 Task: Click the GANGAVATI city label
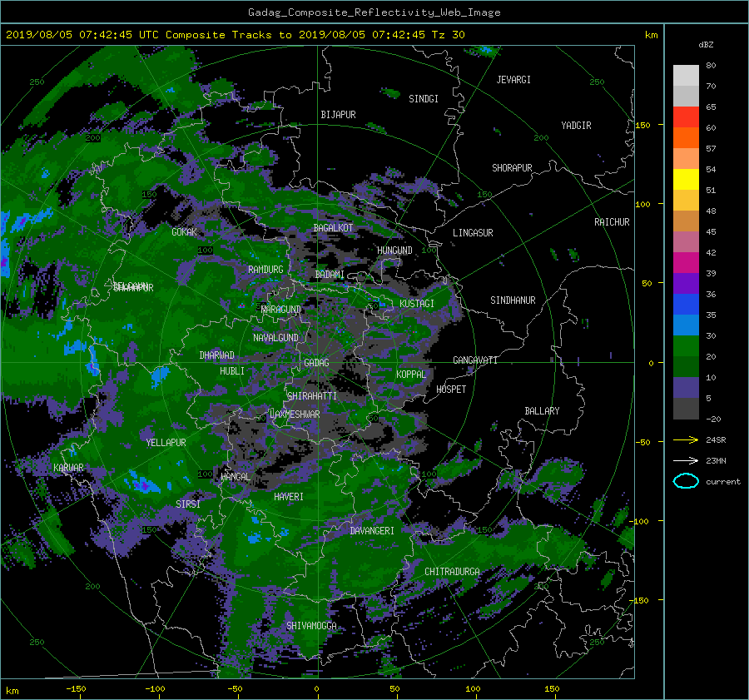click(x=475, y=360)
